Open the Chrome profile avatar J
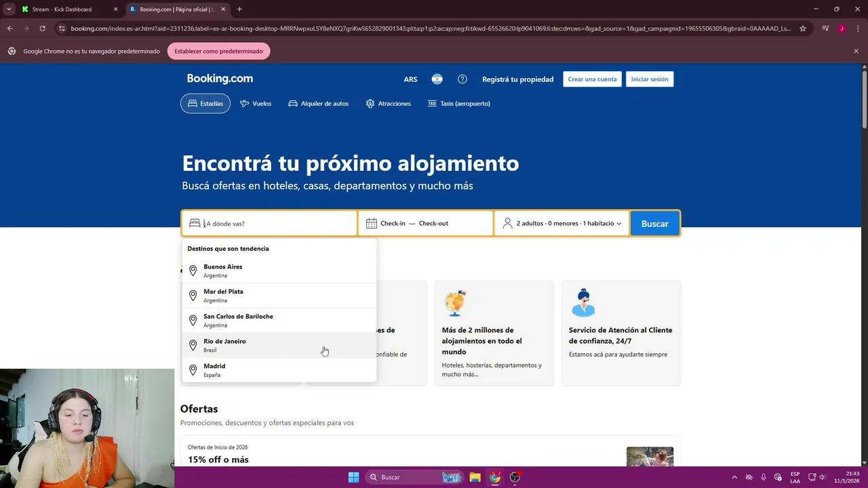 click(842, 28)
